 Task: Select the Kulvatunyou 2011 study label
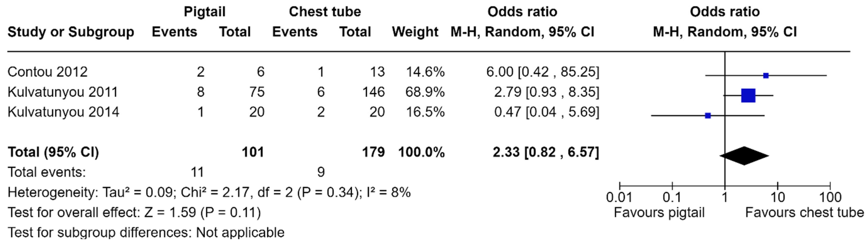coord(63,92)
